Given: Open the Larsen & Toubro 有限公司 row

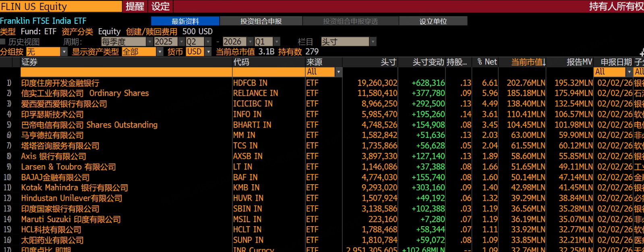Looking at the screenshot, I should [x=68, y=167].
